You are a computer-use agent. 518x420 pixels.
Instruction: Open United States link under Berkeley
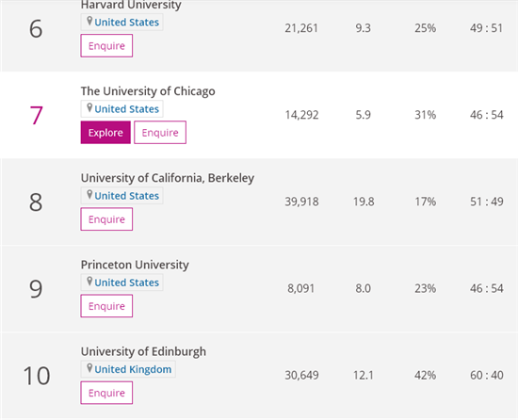click(x=127, y=196)
